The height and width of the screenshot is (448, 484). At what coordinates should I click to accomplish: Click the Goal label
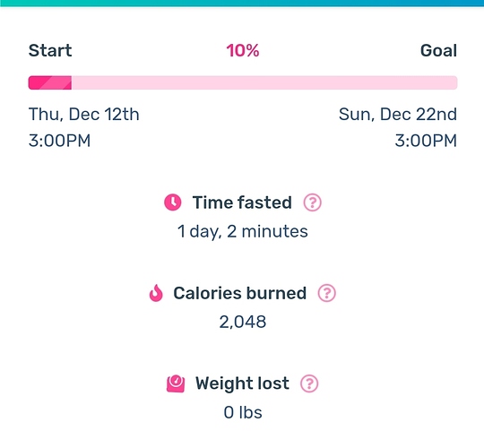pyautogui.click(x=438, y=50)
